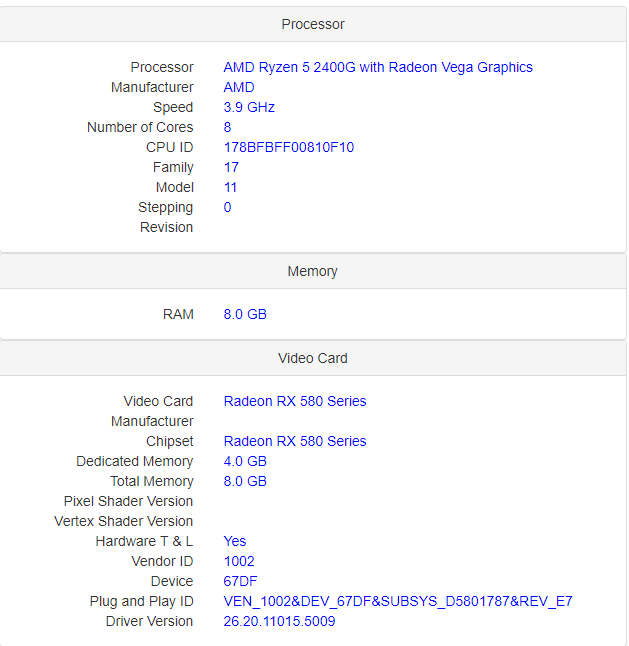
Task: Click the 'Stepping' label
Action: 166,207
